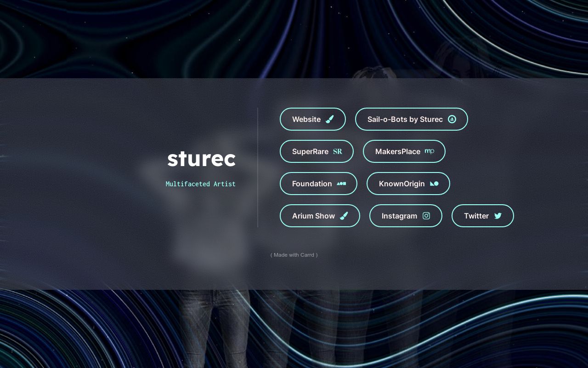Select the Instagram camera icon
Screen dimensions: 588x368
click(x=426, y=216)
